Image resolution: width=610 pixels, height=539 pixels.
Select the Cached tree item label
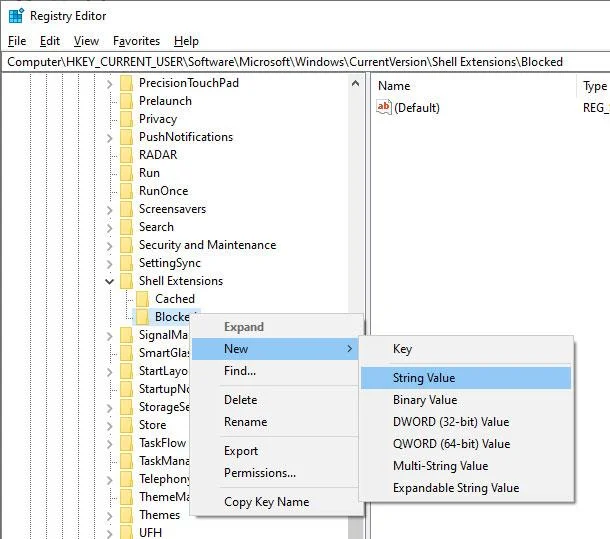tap(175, 299)
